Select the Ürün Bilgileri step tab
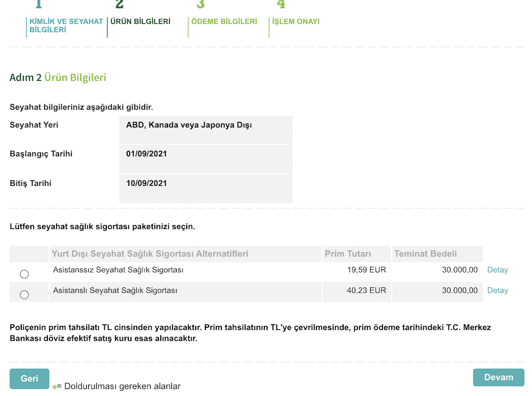The image size is (532, 396). tap(140, 21)
